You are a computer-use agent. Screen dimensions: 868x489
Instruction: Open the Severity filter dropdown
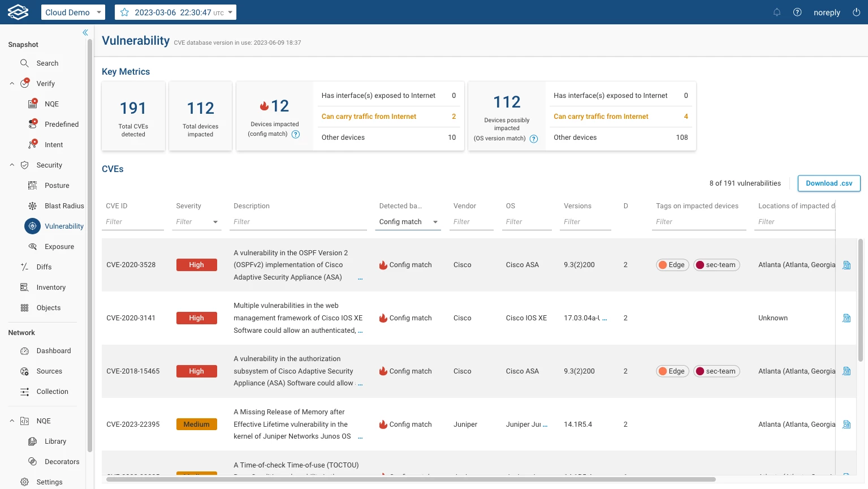click(197, 222)
